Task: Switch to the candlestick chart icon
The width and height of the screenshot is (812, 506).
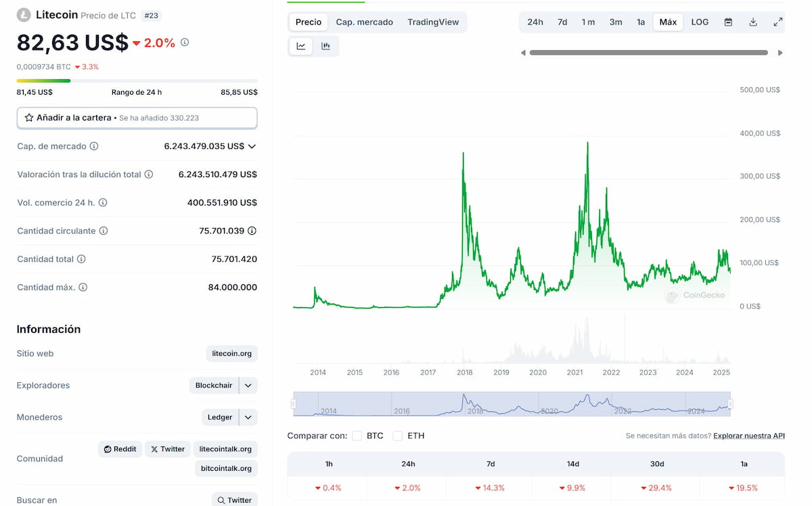Action: tap(325, 46)
